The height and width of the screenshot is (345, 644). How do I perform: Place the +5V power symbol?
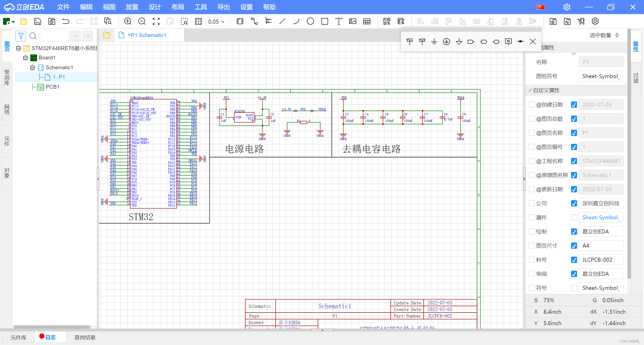pos(422,41)
